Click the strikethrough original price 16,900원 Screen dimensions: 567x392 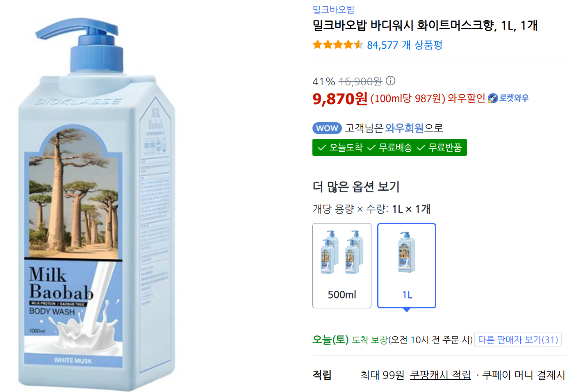tap(360, 81)
